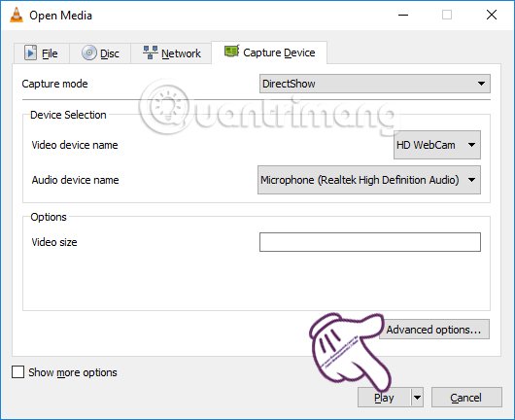The height and width of the screenshot is (420, 515).
Task: Expand the arrow next to Play button
Action: coord(417,398)
